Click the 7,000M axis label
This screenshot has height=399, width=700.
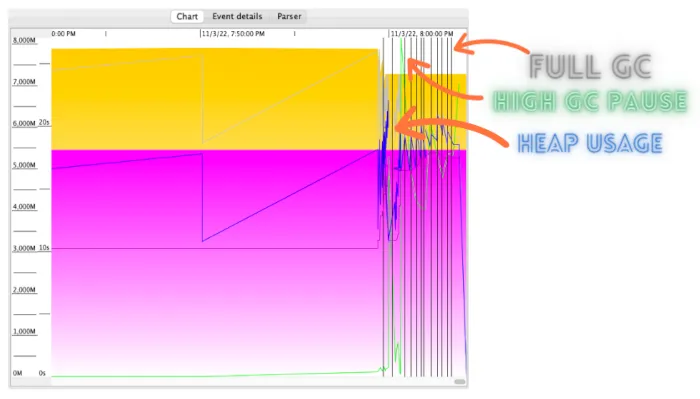(x=24, y=82)
